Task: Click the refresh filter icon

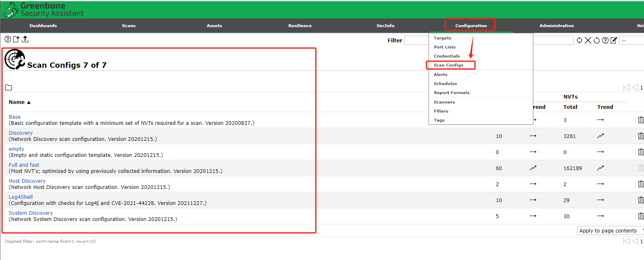Action: [x=579, y=40]
